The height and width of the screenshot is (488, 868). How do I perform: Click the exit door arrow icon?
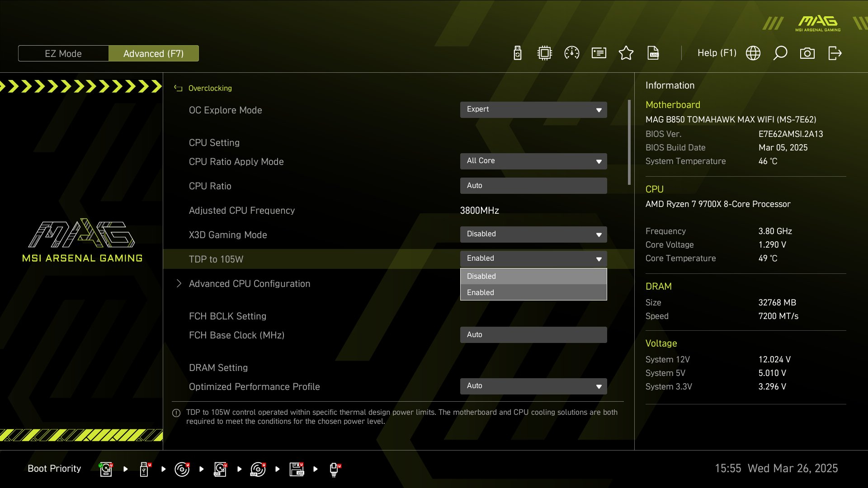click(x=835, y=53)
